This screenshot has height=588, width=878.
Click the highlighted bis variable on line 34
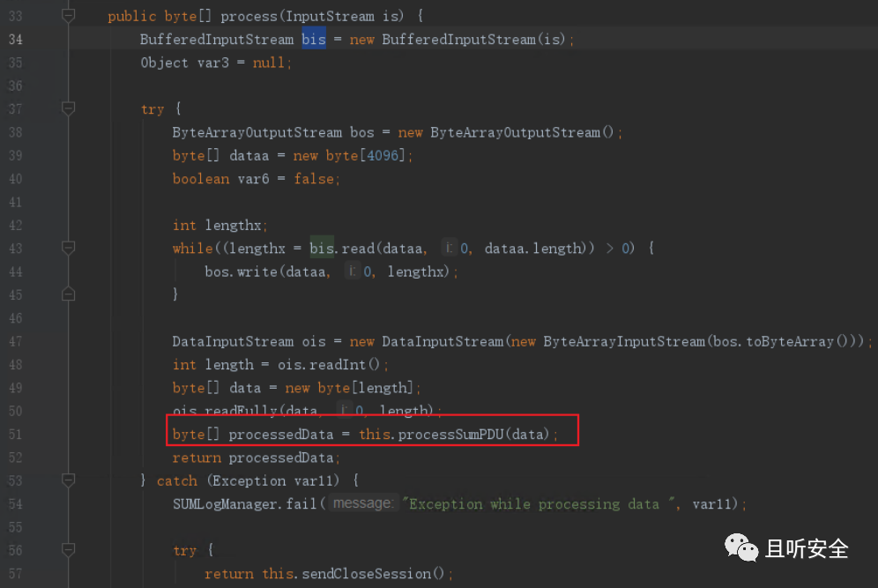[x=314, y=39]
